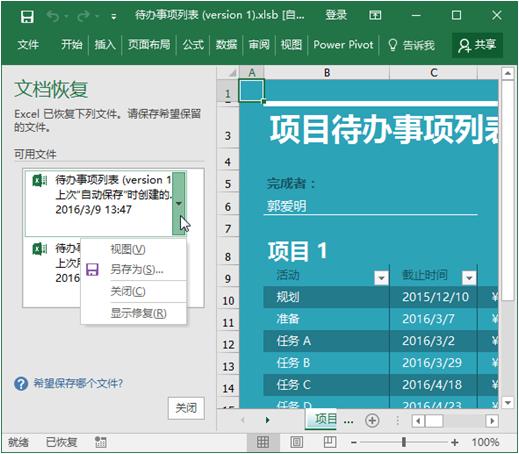Switch to the 审阅 ribbon tab
The image size is (519, 454).
click(259, 44)
